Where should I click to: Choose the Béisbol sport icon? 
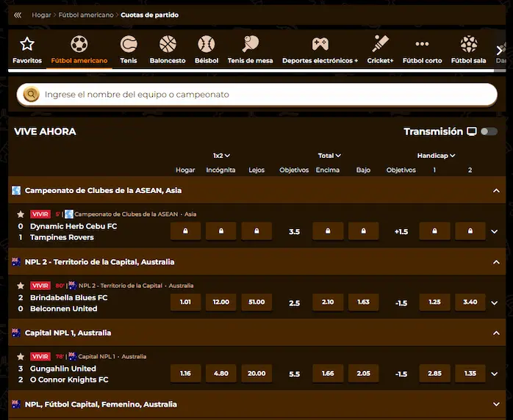(x=207, y=44)
